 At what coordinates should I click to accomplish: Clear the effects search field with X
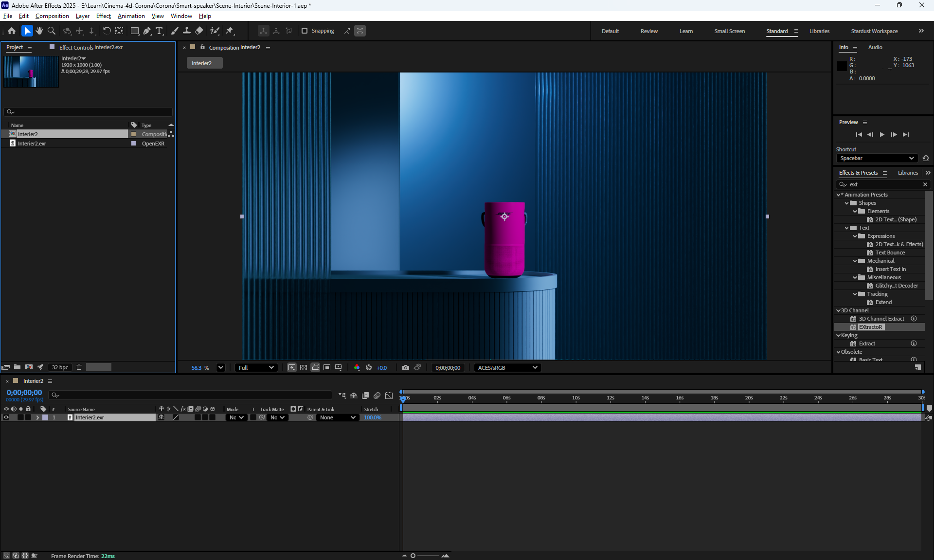(925, 184)
